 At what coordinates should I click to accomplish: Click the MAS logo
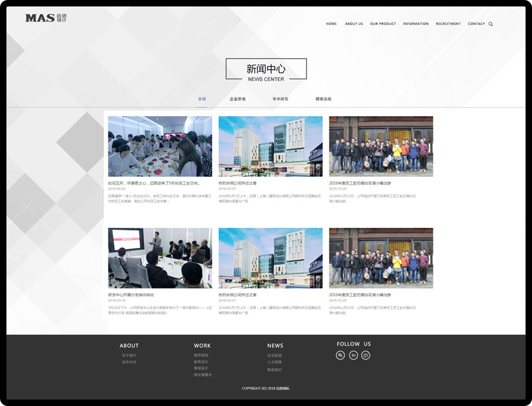click(x=46, y=18)
